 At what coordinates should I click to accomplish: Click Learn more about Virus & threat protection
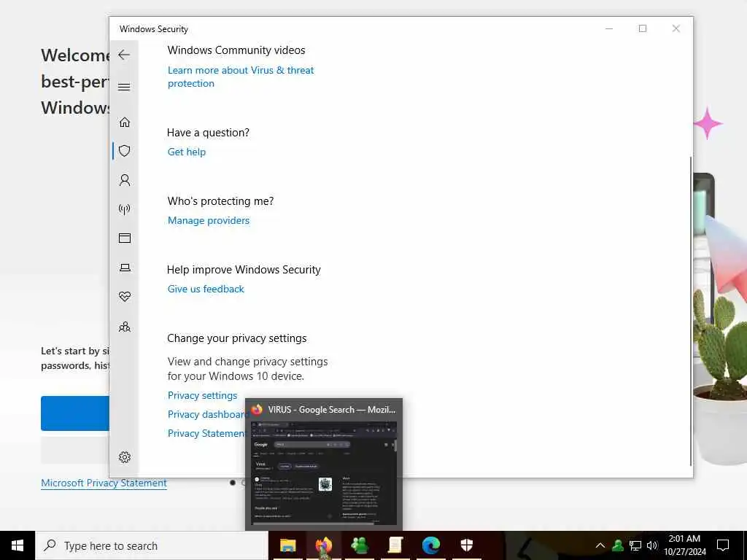coord(241,77)
